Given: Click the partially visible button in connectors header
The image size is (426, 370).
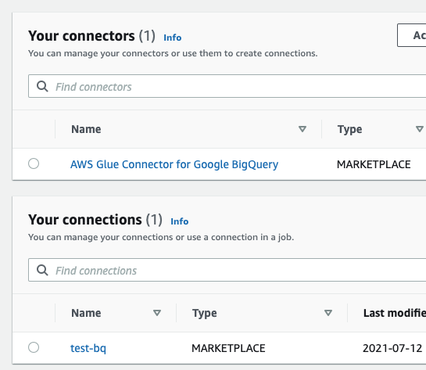Looking at the screenshot, I should tap(412, 35).
